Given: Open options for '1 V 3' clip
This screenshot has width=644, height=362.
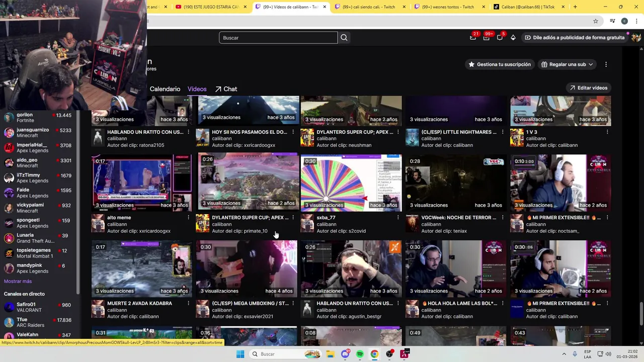Looking at the screenshot, I should [x=607, y=132].
